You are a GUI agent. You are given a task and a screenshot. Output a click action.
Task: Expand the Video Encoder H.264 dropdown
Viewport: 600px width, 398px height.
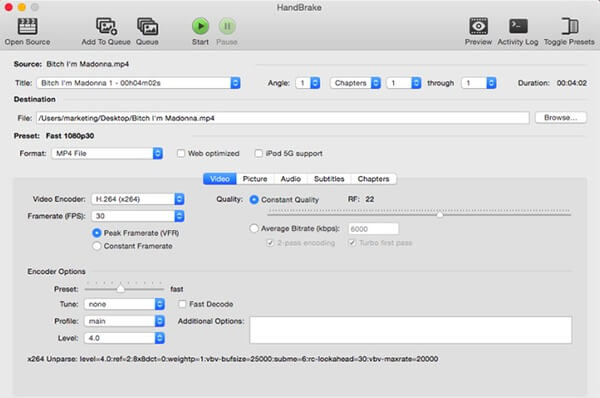pos(138,199)
